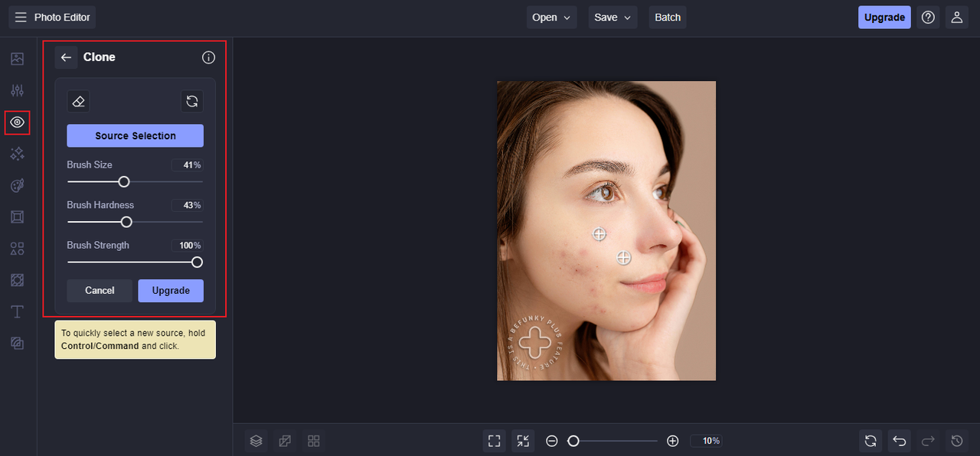Expand the Open dropdown
Screen dimensions: 980x456
pyautogui.click(x=551, y=17)
